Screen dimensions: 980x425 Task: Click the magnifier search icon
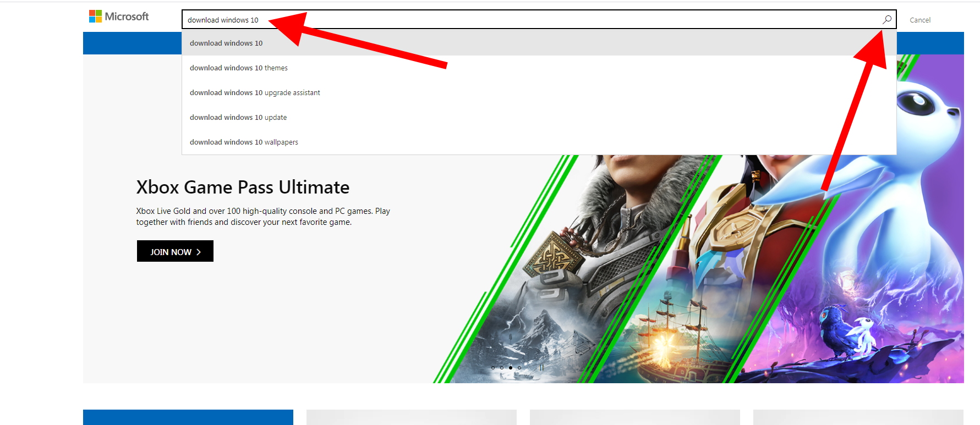click(887, 19)
